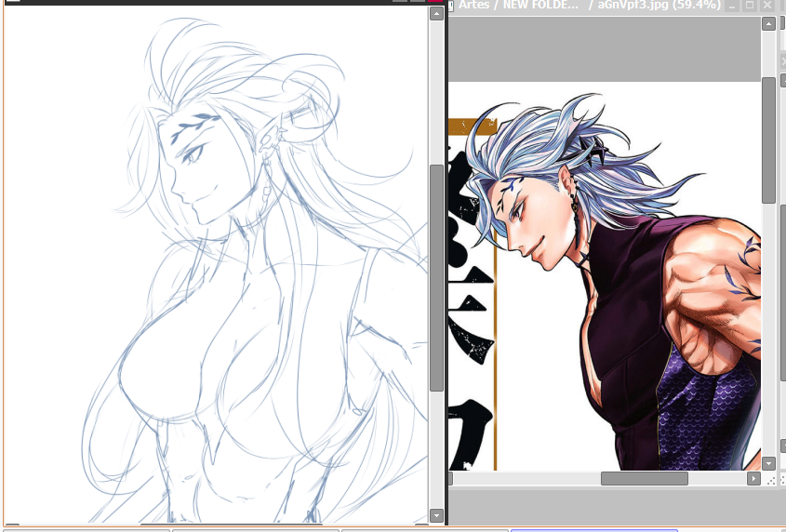Maximize the aGnVpf3.jpg reference window
This screenshot has width=786, height=532.
click(750, 6)
